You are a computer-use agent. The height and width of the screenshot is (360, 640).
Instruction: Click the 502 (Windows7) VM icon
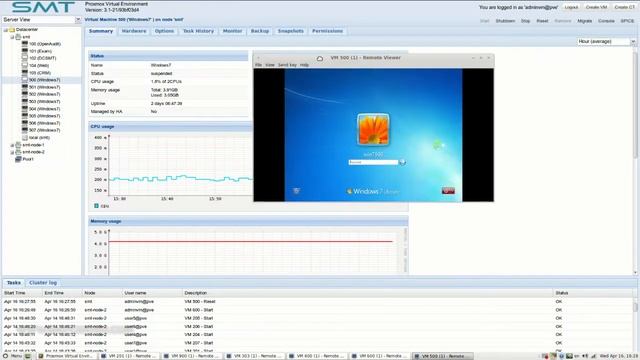point(24,94)
